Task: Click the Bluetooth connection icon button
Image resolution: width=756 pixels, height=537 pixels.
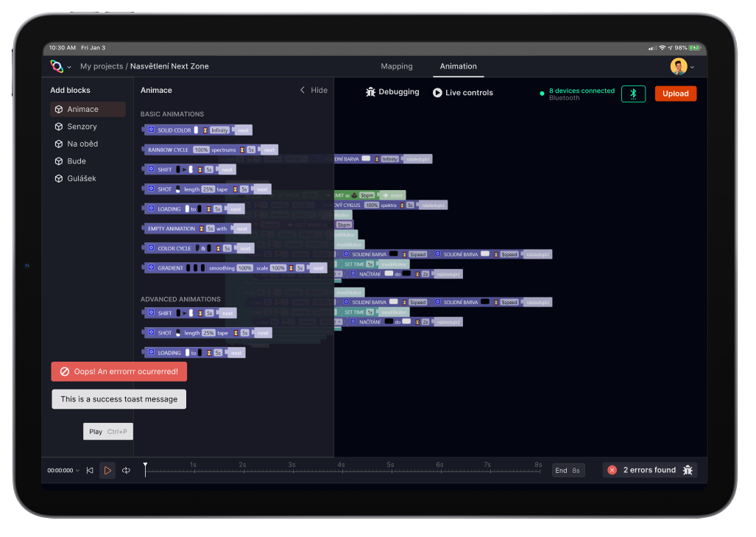Action: [633, 94]
